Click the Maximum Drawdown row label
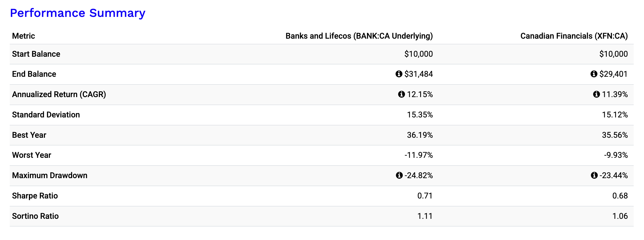 point(50,176)
